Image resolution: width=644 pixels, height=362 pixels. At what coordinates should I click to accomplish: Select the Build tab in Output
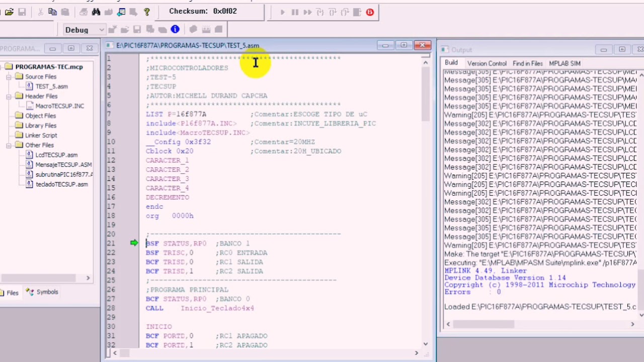pyautogui.click(x=451, y=63)
